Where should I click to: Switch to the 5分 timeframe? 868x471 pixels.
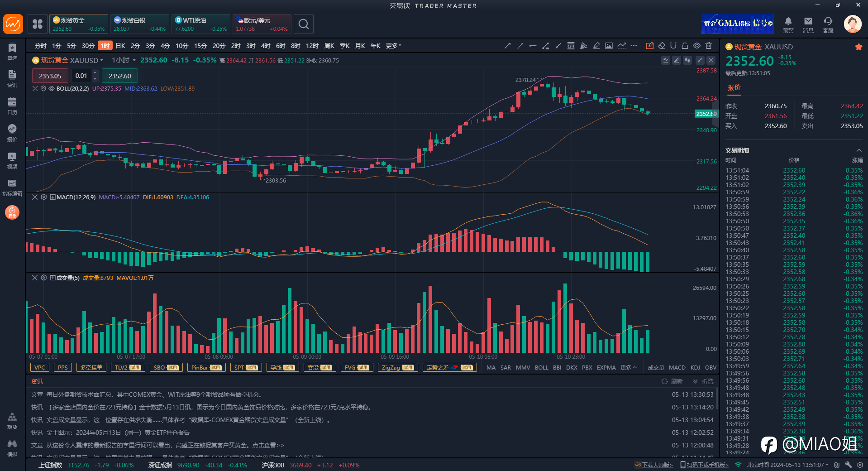click(x=72, y=46)
